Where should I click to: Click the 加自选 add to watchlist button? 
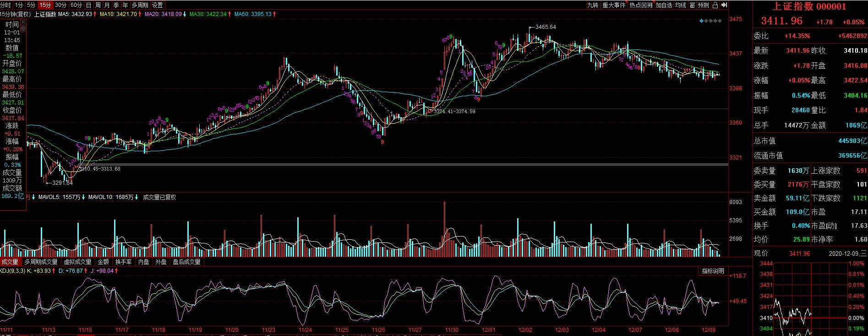tap(664, 5)
